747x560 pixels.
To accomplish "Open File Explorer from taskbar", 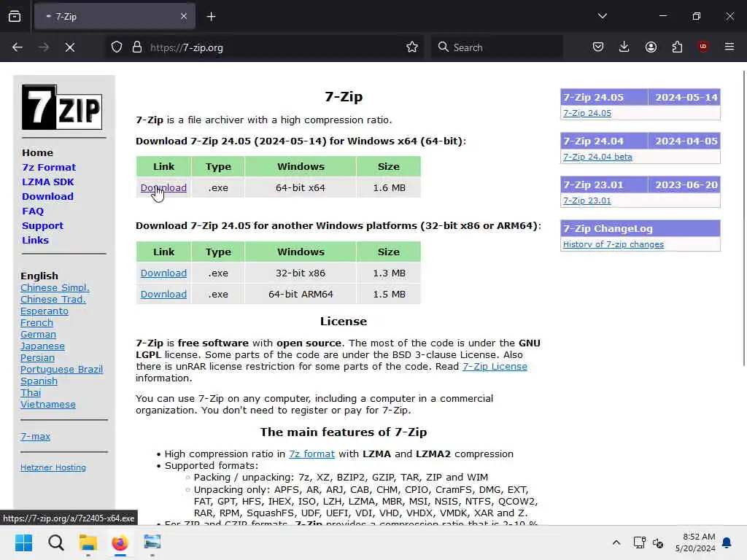I will 88,542.
